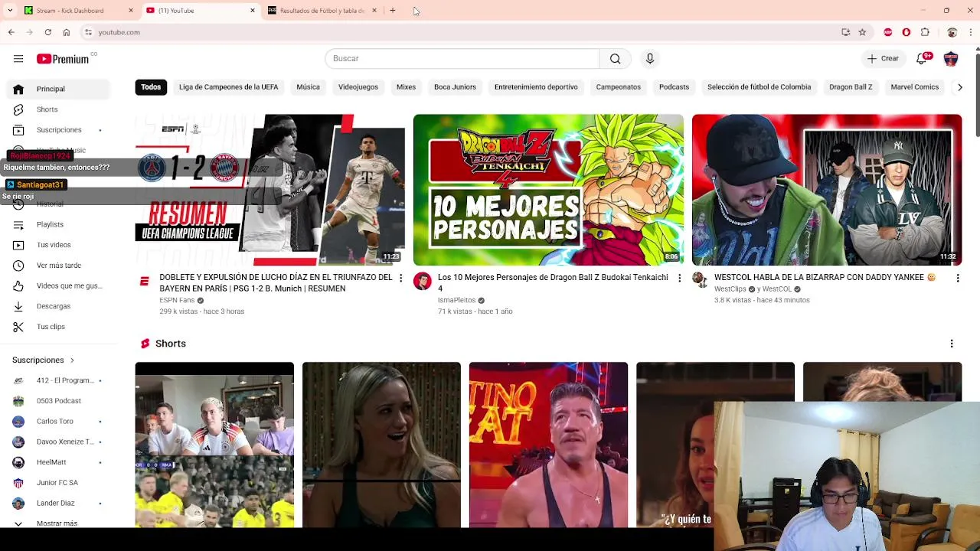Open Chrome three-dot menu
Image resolution: width=980 pixels, height=551 pixels.
(x=971, y=32)
